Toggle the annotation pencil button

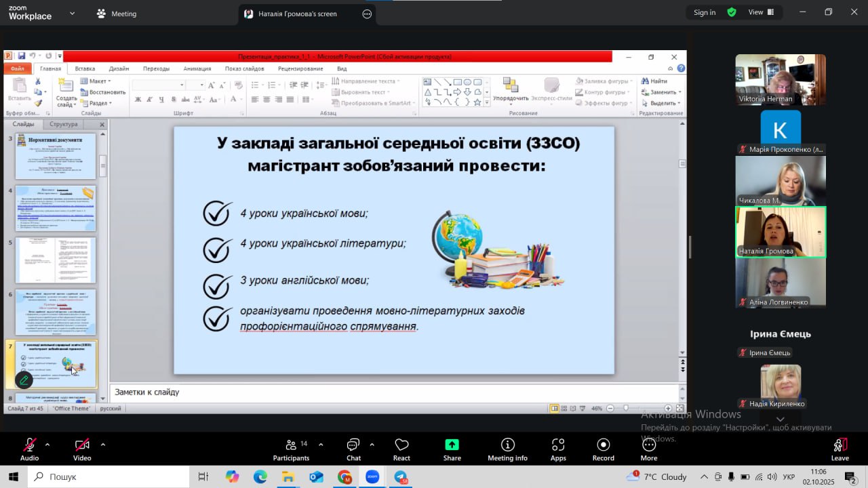(24, 380)
